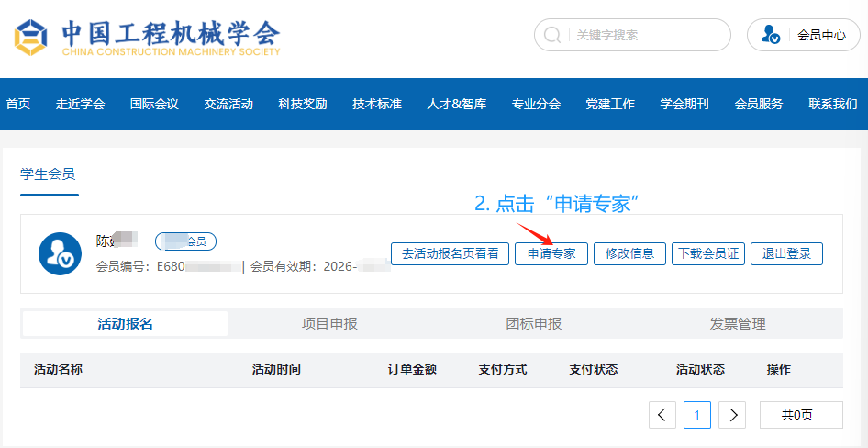Viewport: 868px width, 448px height.
Task: Select the 学生会员 tab
Action: [x=48, y=174]
